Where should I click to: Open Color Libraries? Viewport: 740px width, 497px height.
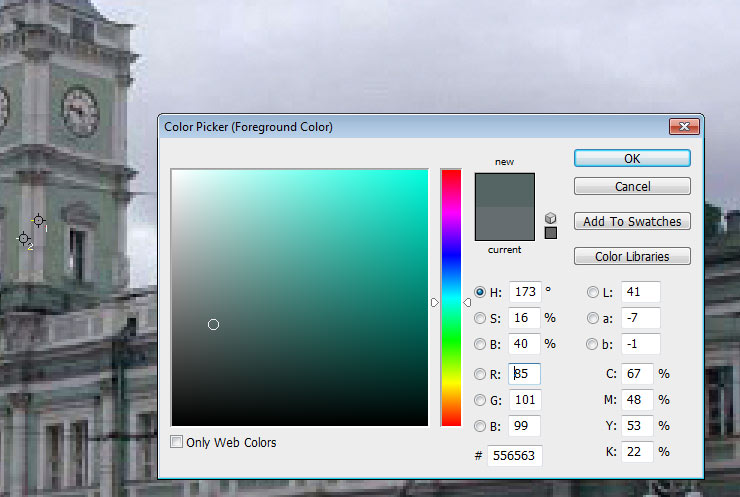click(632, 256)
